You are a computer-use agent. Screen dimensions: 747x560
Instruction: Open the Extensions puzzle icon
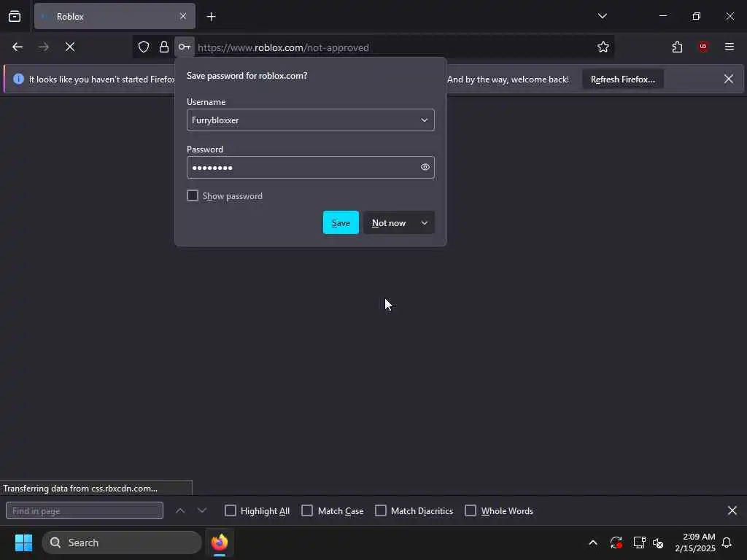(x=677, y=47)
